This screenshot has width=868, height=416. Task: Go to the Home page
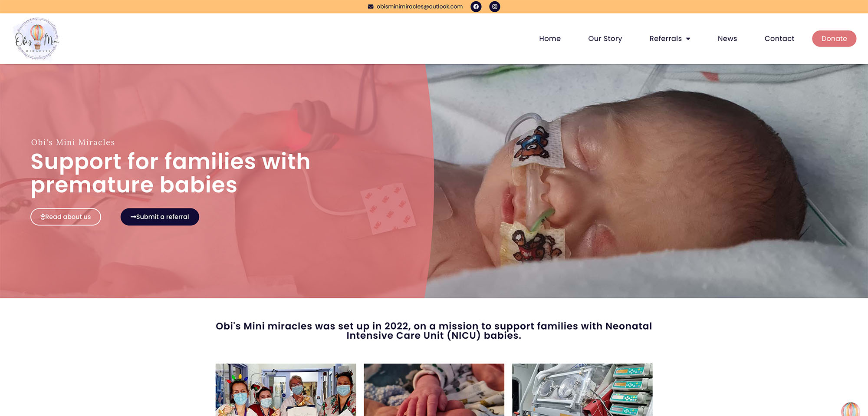[550, 39]
